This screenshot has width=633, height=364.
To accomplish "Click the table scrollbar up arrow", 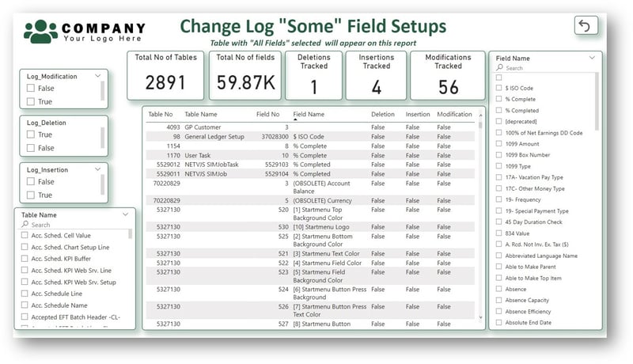I will [480, 116].
